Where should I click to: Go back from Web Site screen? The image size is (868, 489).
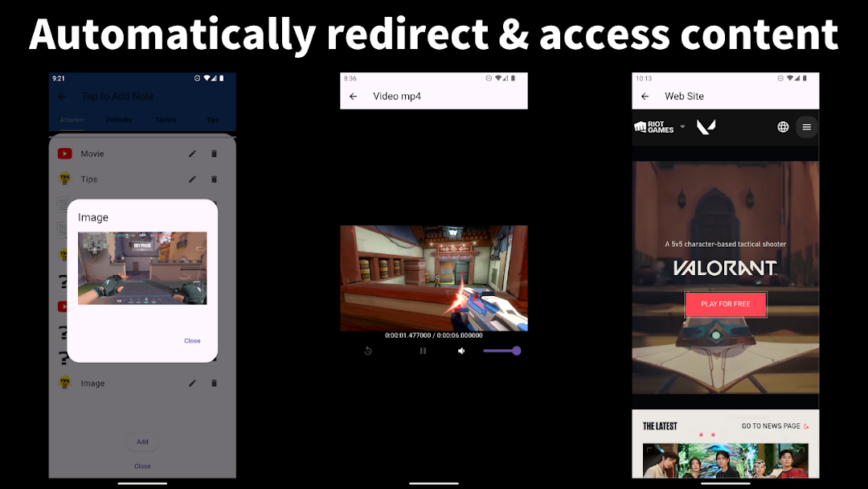coord(645,97)
